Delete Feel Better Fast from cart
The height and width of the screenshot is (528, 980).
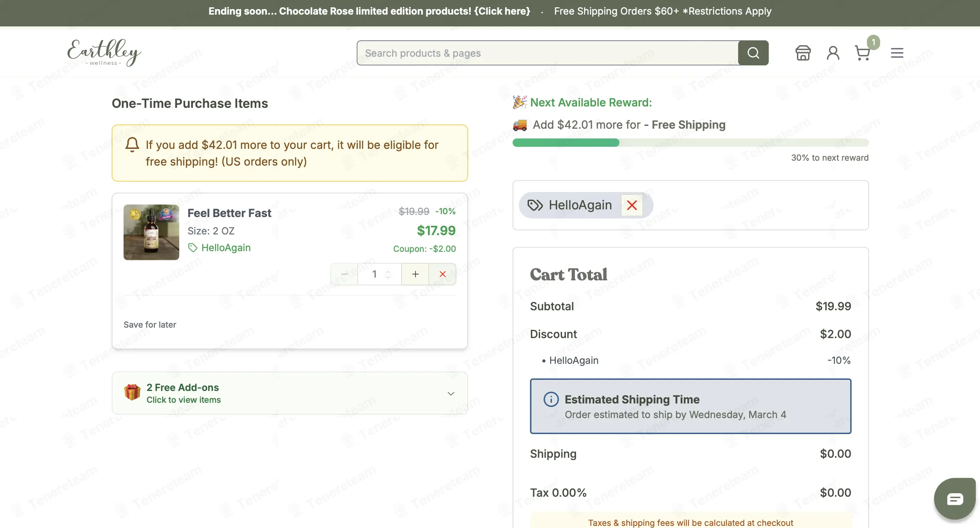click(x=442, y=274)
